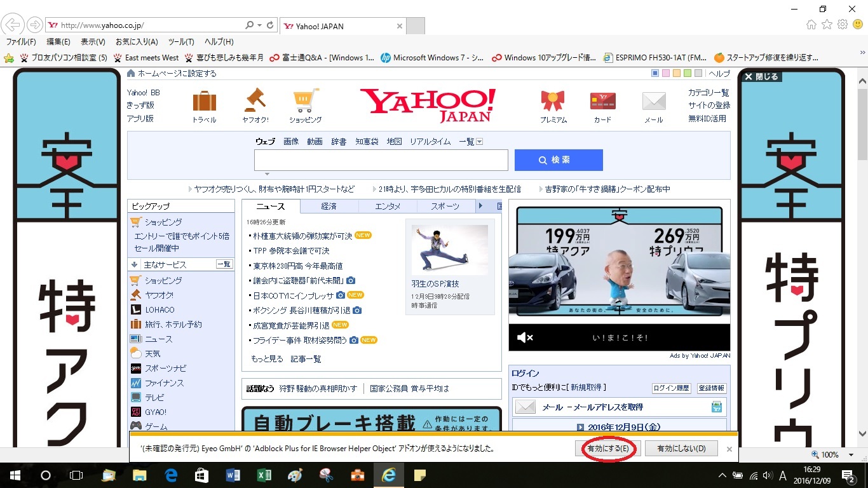The image size is (868, 488).
Task: Open Windows Start button
Action: tap(15, 475)
